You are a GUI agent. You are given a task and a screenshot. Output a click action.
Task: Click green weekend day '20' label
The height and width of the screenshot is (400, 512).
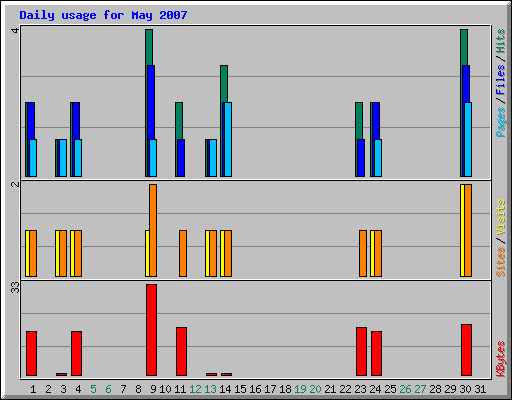[x=315, y=389]
